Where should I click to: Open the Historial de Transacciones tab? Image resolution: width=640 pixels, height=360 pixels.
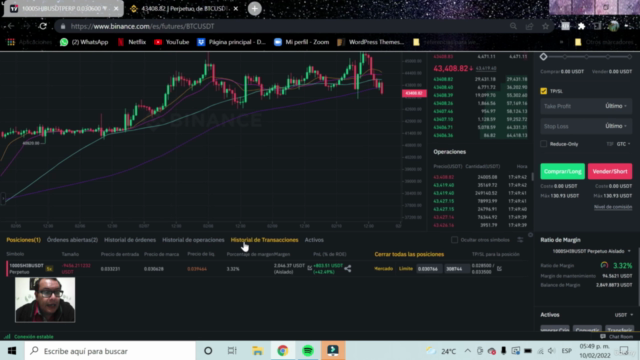(x=264, y=240)
